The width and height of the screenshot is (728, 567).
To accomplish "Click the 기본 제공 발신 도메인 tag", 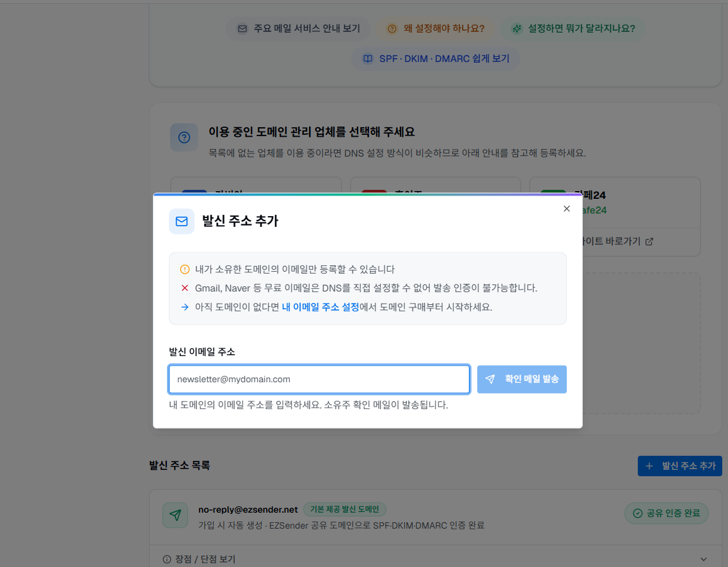I will pos(345,509).
